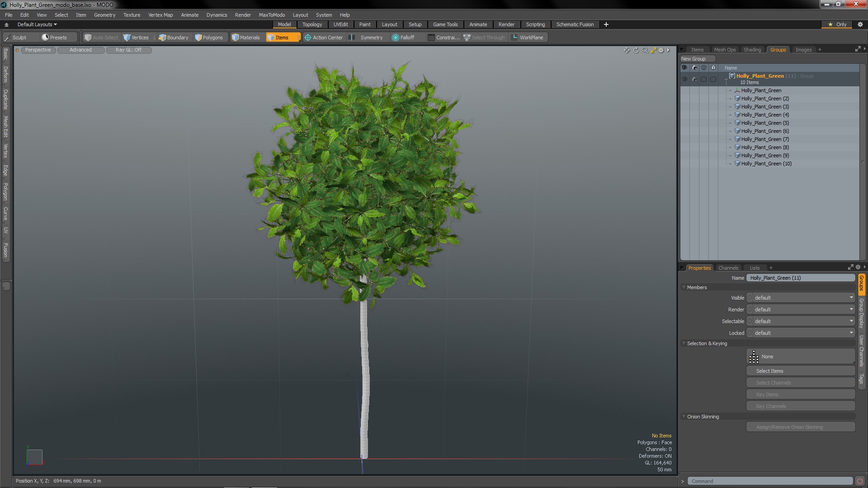Image resolution: width=868 pixels, height=488 pixels.
Task: Toggle the Only star option
Action: tap(837, 24)
